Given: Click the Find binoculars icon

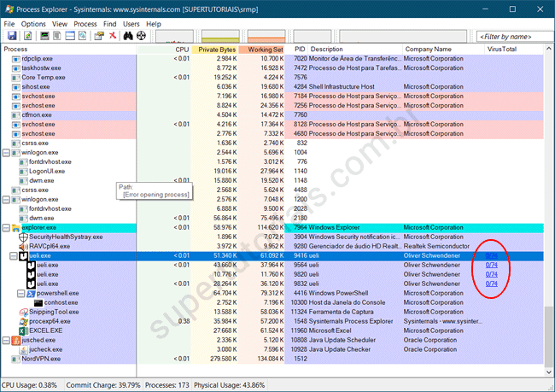Looking at the screenshot, I should click(129, 36).
